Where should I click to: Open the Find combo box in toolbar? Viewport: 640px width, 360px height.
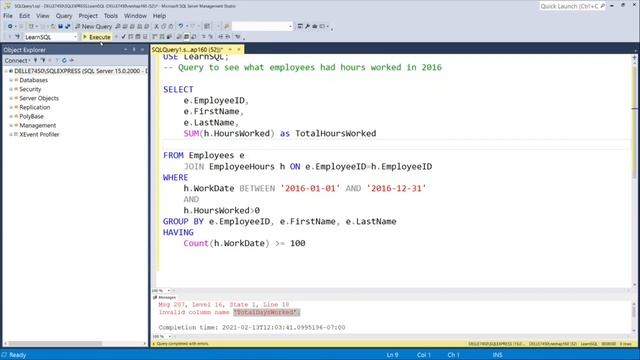click(262, 26)
